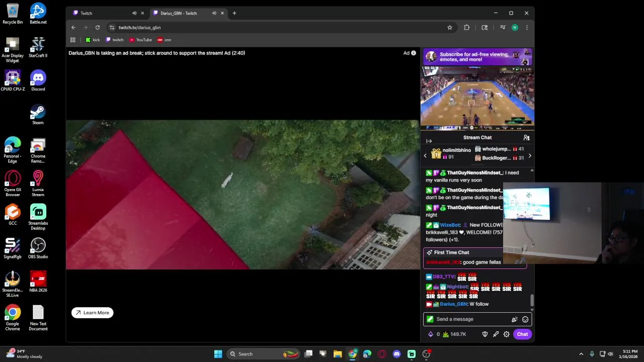This screenshot has height=362, width=644.
Task: Reload the Twitch page
Action: [98, 28]
